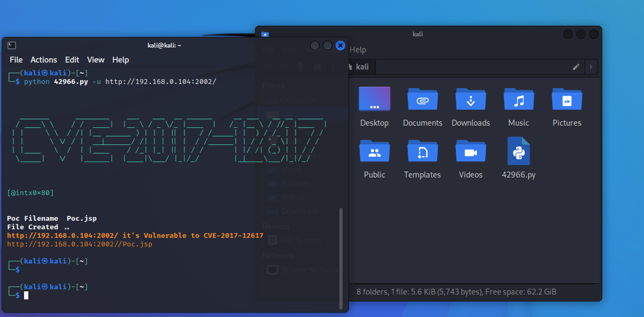This screenshot has height=317, width=644.
Task: Maximize the terminal window
Action: [328, 45]
